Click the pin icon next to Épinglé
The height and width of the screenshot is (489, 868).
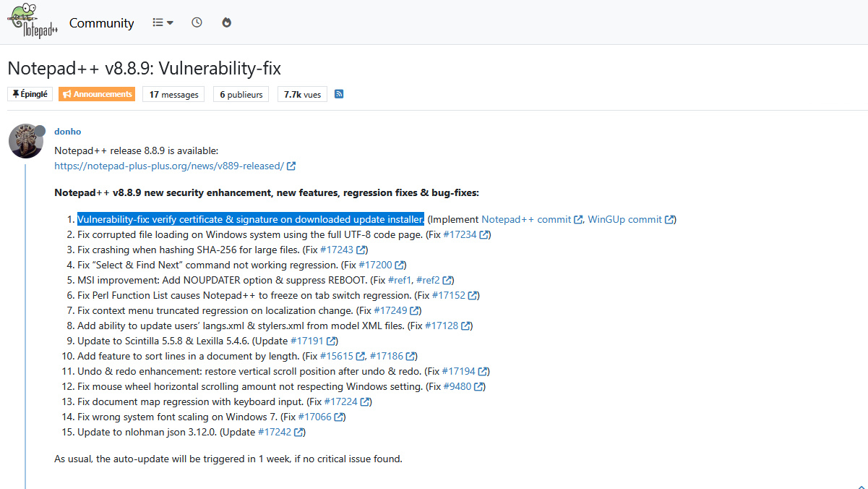[x=14, y=93]
